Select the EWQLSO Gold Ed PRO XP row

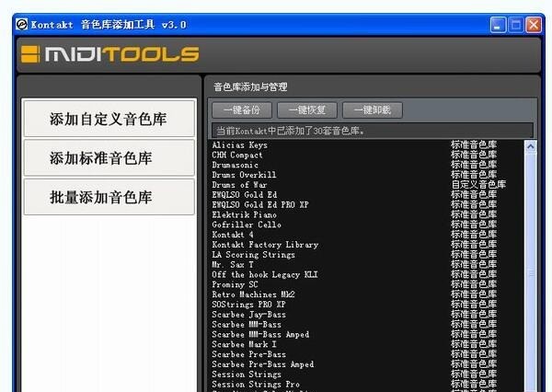click(x=367, y=204)
